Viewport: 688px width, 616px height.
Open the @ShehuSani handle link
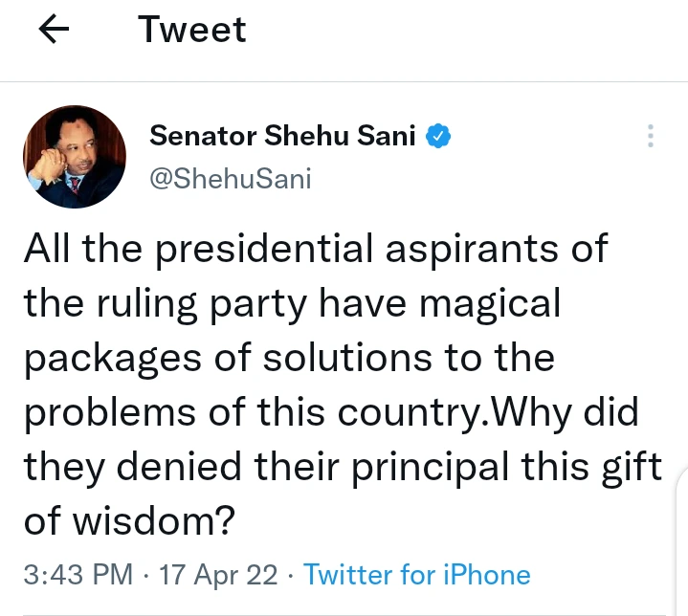[x=230, y=179]
